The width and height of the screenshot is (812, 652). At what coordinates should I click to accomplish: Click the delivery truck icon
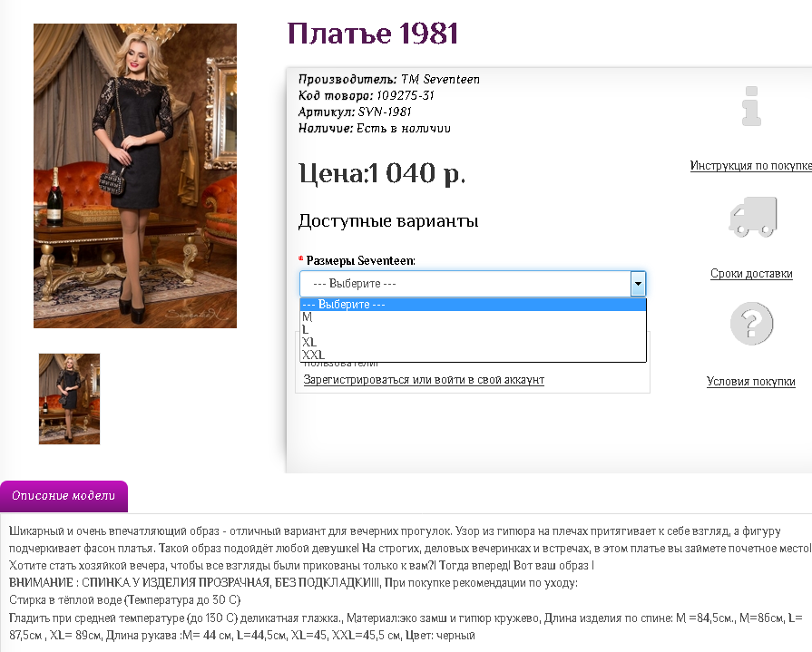point(753,217)
